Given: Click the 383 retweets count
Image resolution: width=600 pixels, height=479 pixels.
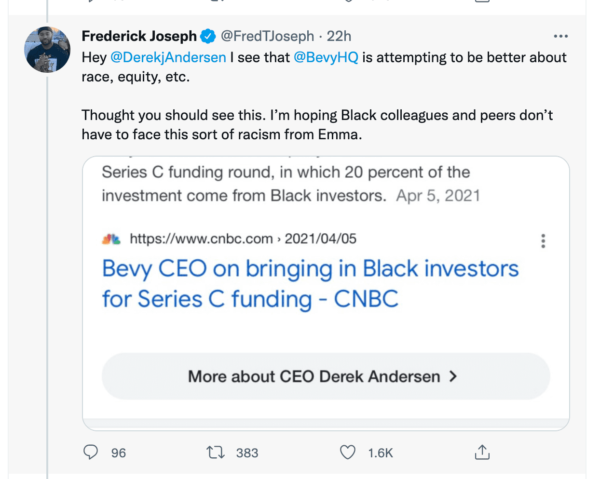Looking at the screenshot, I should (x=246, y=453).
